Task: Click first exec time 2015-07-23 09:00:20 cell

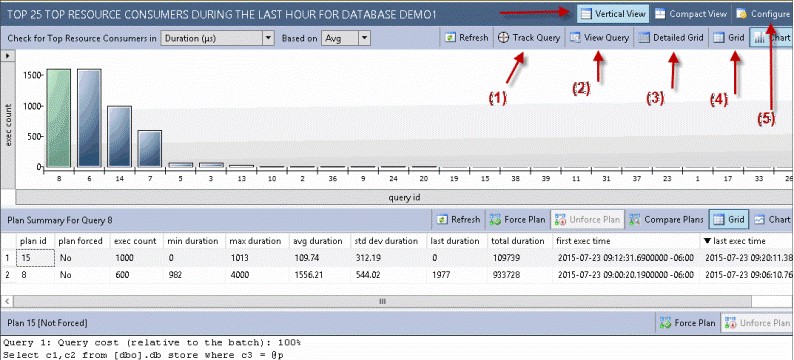Action: [626, 274]
